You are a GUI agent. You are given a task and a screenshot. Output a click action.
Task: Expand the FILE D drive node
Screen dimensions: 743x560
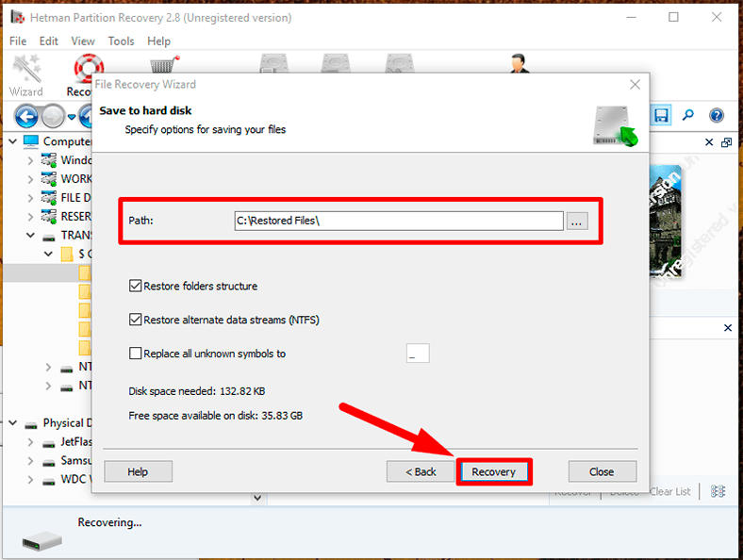point(31,198)
